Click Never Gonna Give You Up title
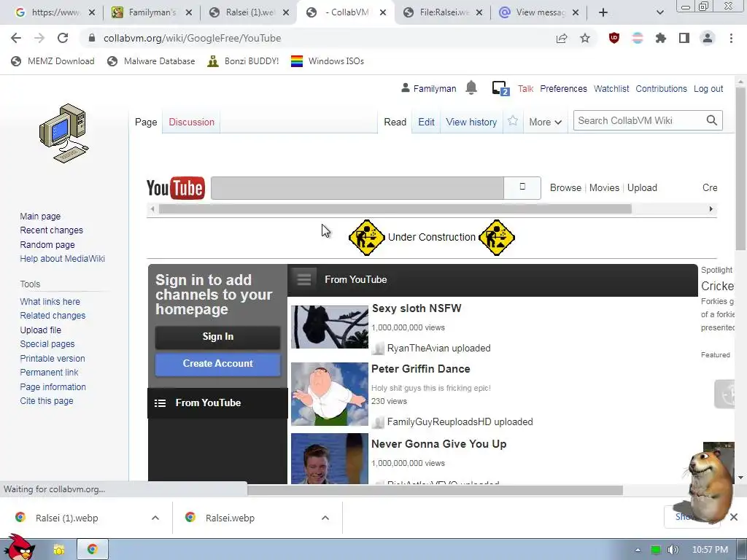 coord(438,444)
